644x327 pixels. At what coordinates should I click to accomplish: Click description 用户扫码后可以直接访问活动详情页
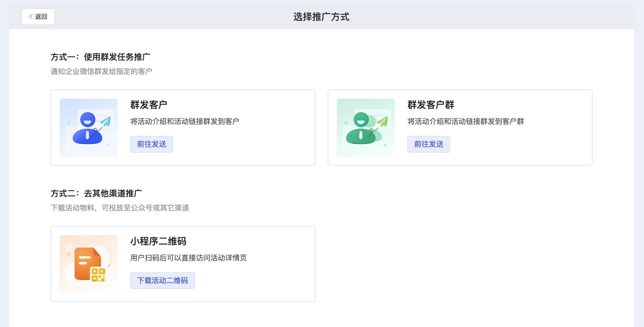tap(189, 258)
